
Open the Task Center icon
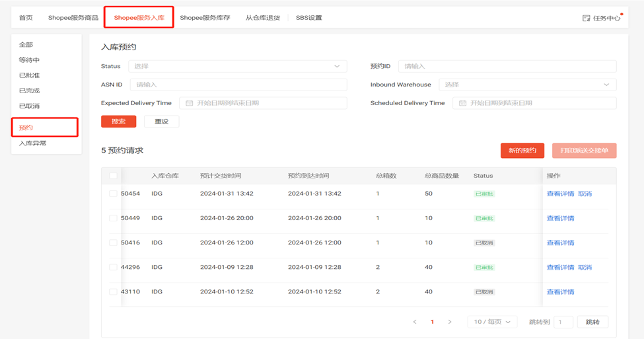586,18
